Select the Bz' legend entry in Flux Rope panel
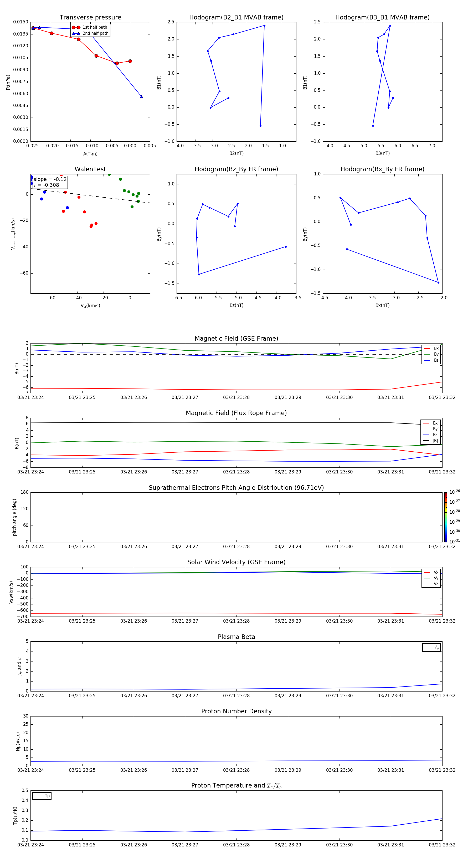Screen dimensions: 473x868 [431, 435]
